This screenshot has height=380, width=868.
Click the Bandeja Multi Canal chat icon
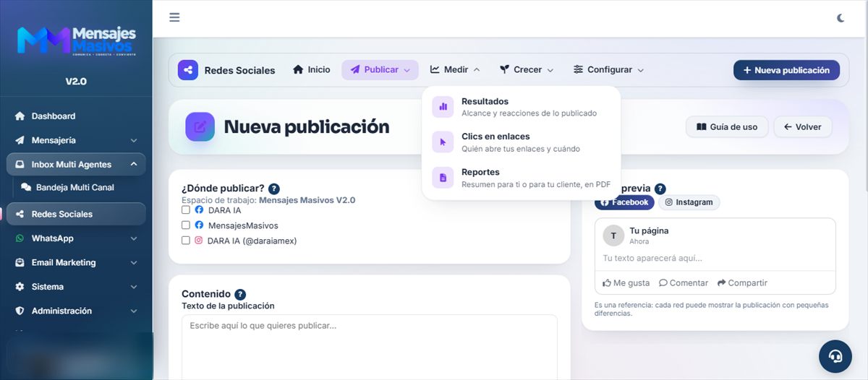(26, 187)
